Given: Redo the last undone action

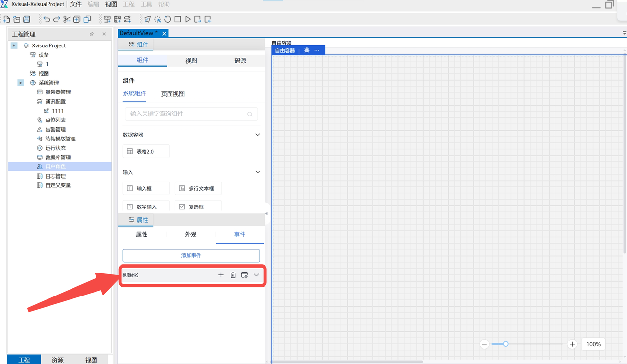Looking at the screenshot, I should coord(57,19).
